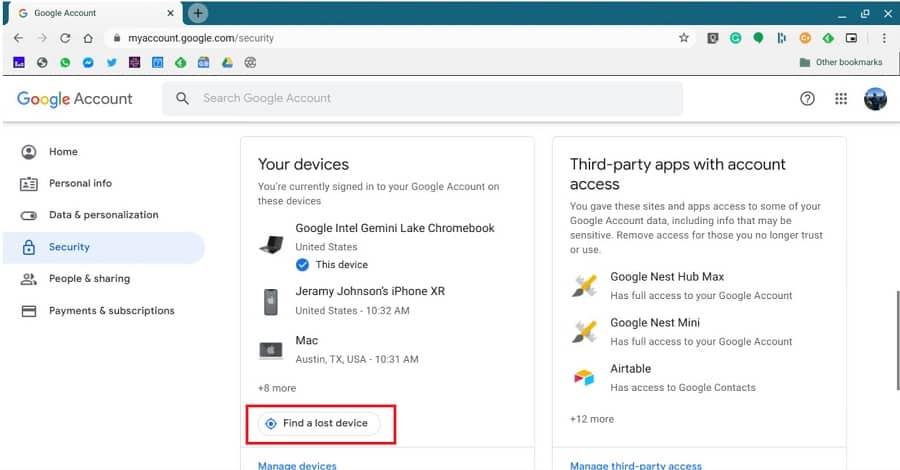Screen dimensions: 900x470
Task: Click Find a lost device button
Action: pos(319,424)
